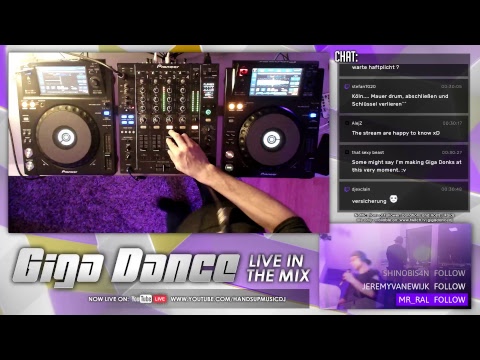
Task: Click the 'Köln.... Mauer drum' chat message
Action: point(400,100)
